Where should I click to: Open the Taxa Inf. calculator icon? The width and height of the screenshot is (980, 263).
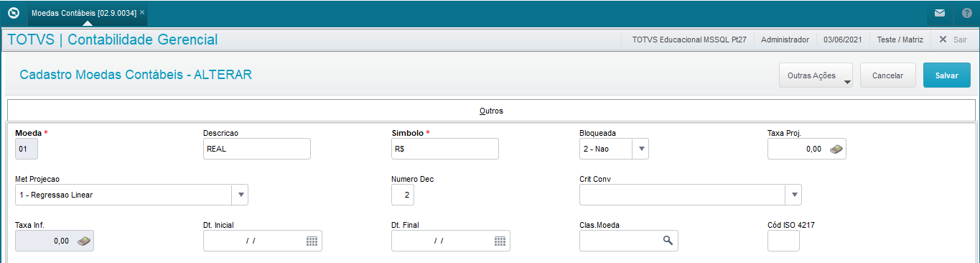[84, 241]
